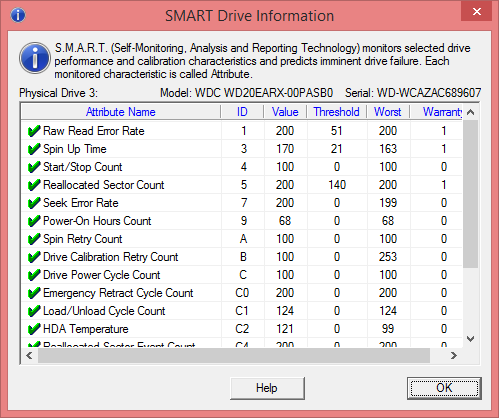Select the Spin Up Time row
This screenshot has width=499, height=418.
pyautogui.click(x=242, y=149)
